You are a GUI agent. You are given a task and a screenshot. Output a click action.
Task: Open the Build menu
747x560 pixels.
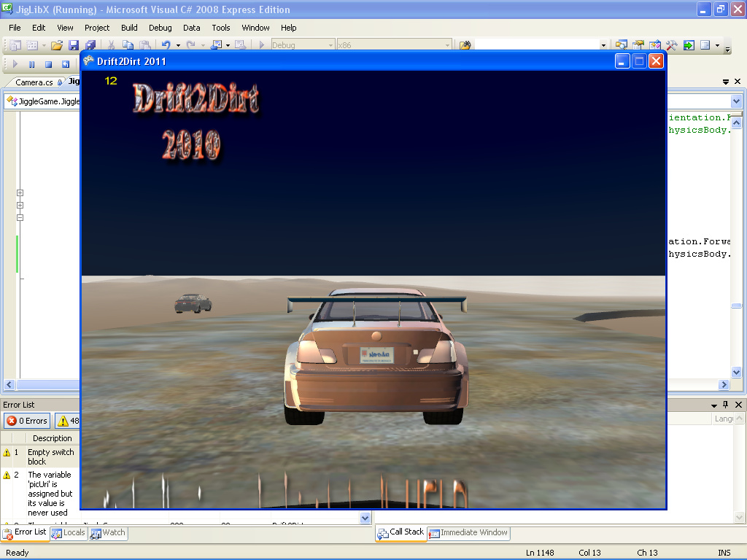tap(129, 28)
